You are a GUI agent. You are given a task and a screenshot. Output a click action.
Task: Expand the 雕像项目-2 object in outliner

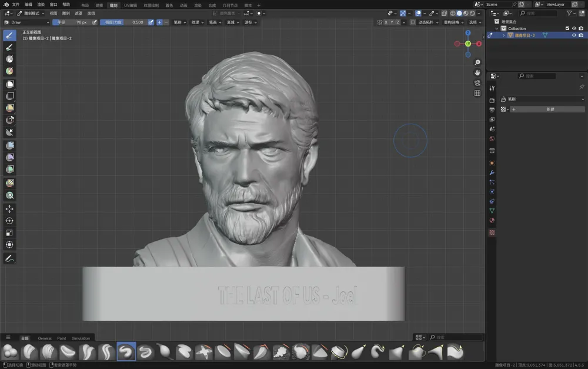point(504,35)
